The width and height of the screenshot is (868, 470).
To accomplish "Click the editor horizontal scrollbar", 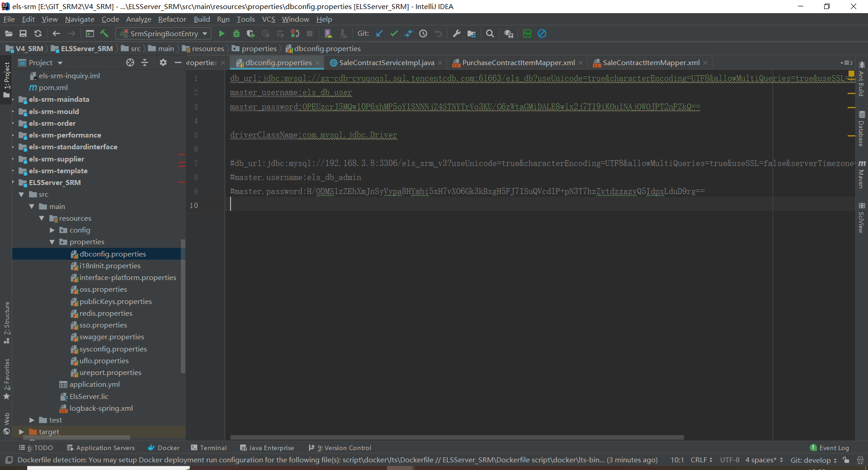I will pos(457,437).
